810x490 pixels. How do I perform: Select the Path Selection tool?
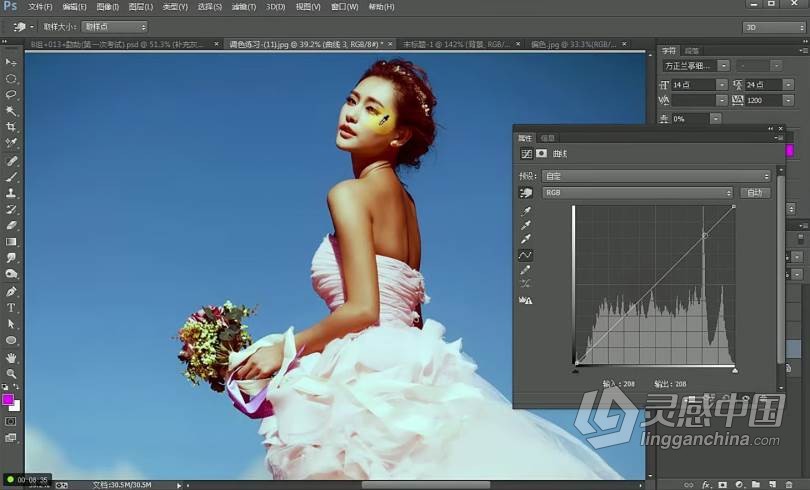coord(11,324)
